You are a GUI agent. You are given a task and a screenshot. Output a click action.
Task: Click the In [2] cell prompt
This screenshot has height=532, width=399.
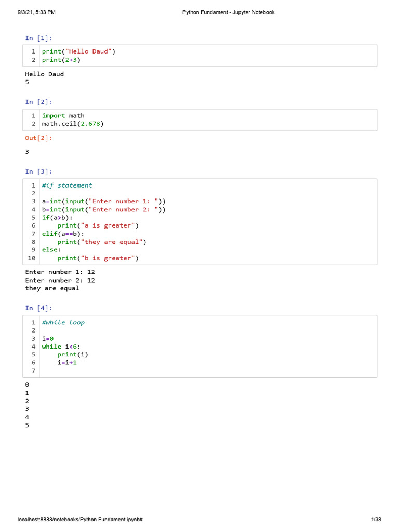tap(39, 102)
